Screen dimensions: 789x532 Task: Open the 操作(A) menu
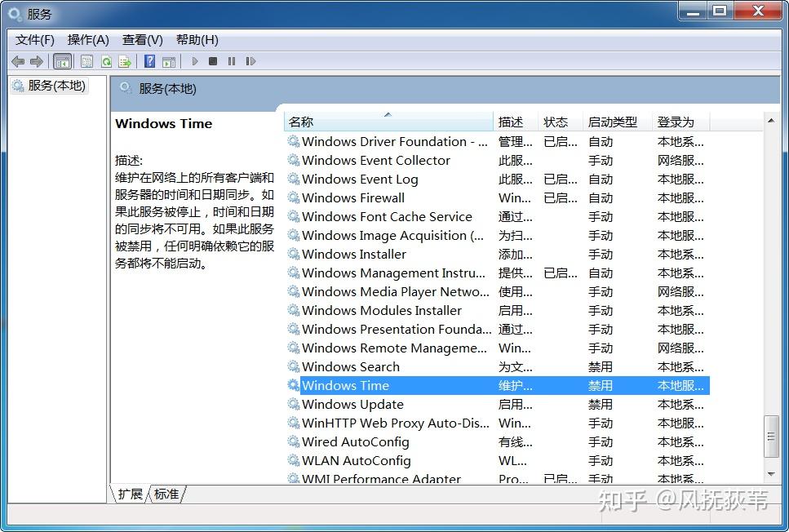[x=88, y=40]
